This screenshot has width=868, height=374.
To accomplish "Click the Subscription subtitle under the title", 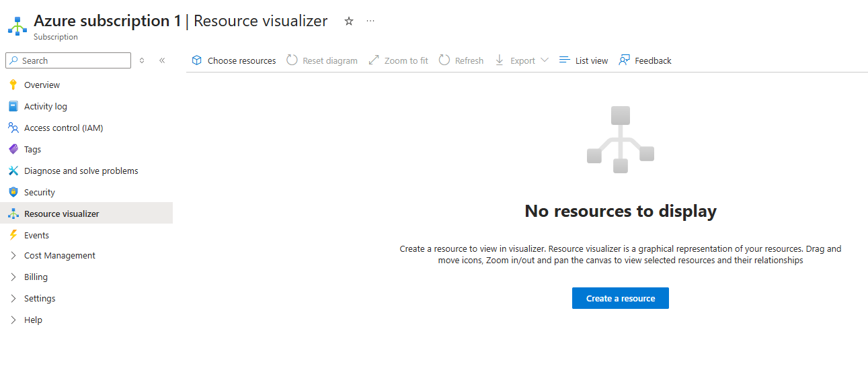I will [x=56, y=37].
